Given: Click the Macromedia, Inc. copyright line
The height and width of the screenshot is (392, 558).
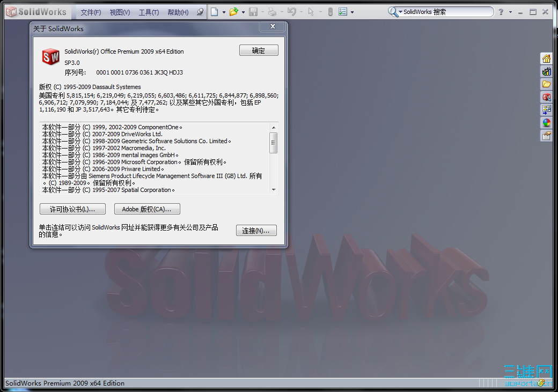Looking at the screenshot, I should pyautogui.click(x=104, y=148).
